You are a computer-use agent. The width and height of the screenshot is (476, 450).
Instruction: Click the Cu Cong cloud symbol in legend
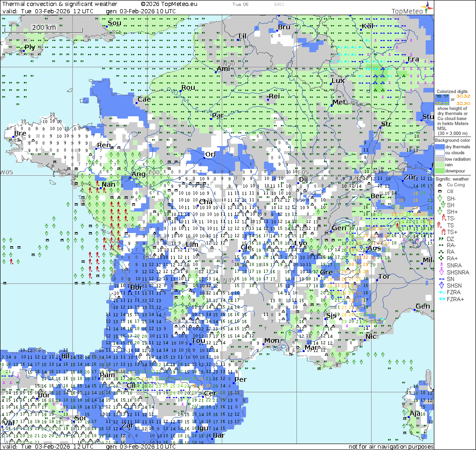[x=439, y=185]
